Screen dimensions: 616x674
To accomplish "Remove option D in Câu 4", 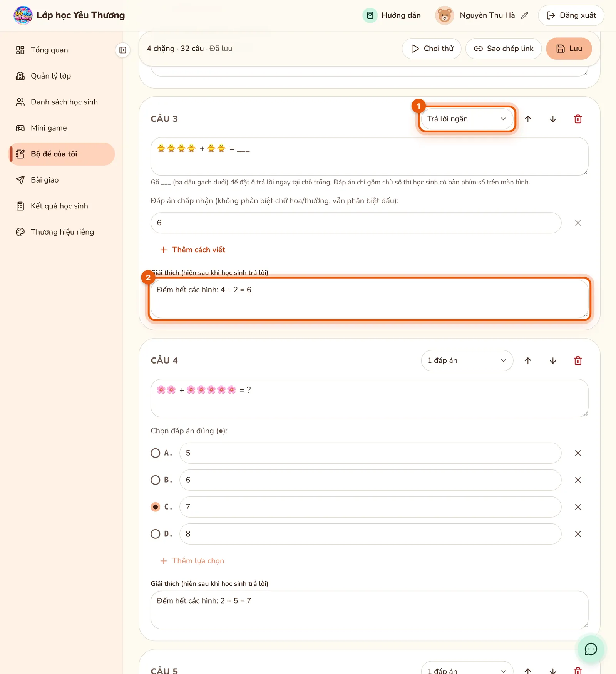I will [578, 534].
